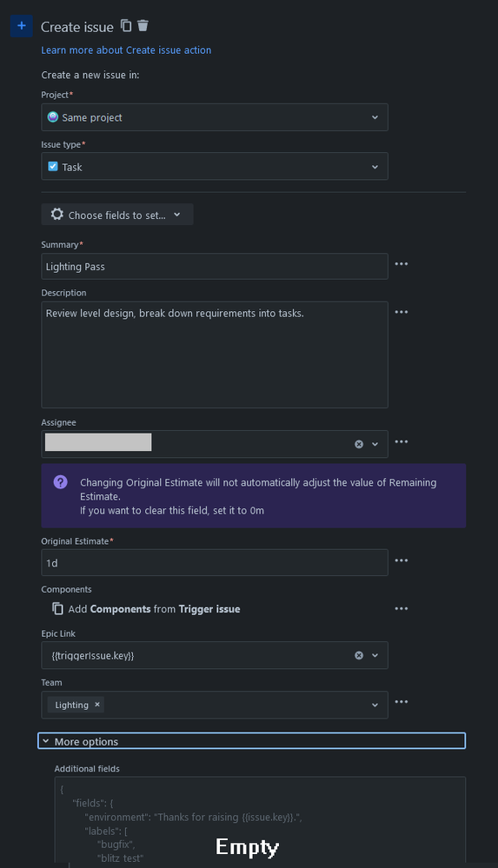The height and width of the screenshot is (868, 498).
Task: Clear the Assignee field value
Action: coord(359,444)
